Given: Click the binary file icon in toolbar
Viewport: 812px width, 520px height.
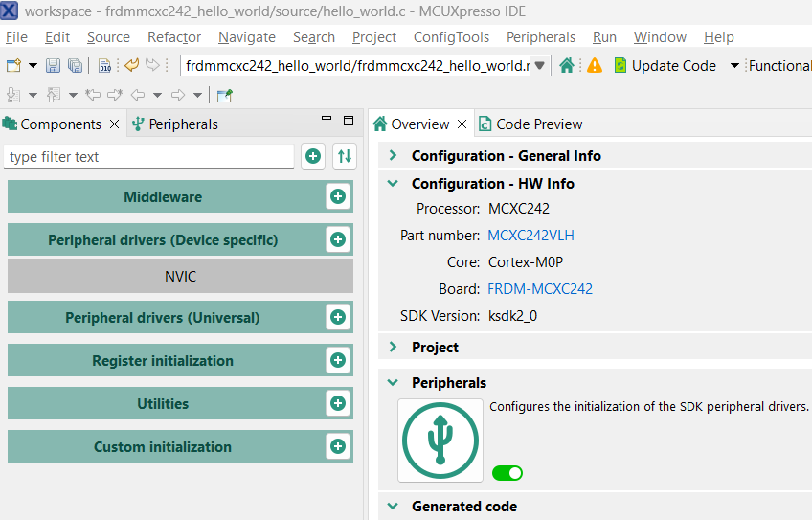Looking at the screenshot, I should pos(105,66).
